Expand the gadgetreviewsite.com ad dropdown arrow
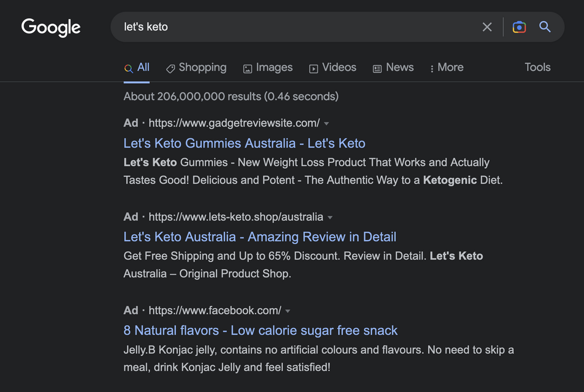This screenshot has width=584, height=392. click(x=327, y=124)
